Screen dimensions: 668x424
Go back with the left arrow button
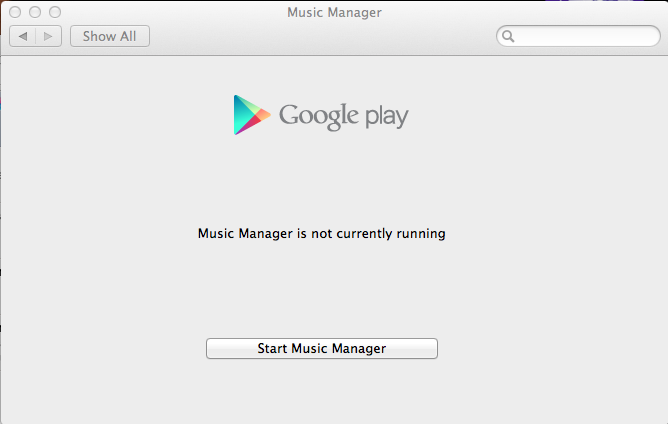point(23,36)
